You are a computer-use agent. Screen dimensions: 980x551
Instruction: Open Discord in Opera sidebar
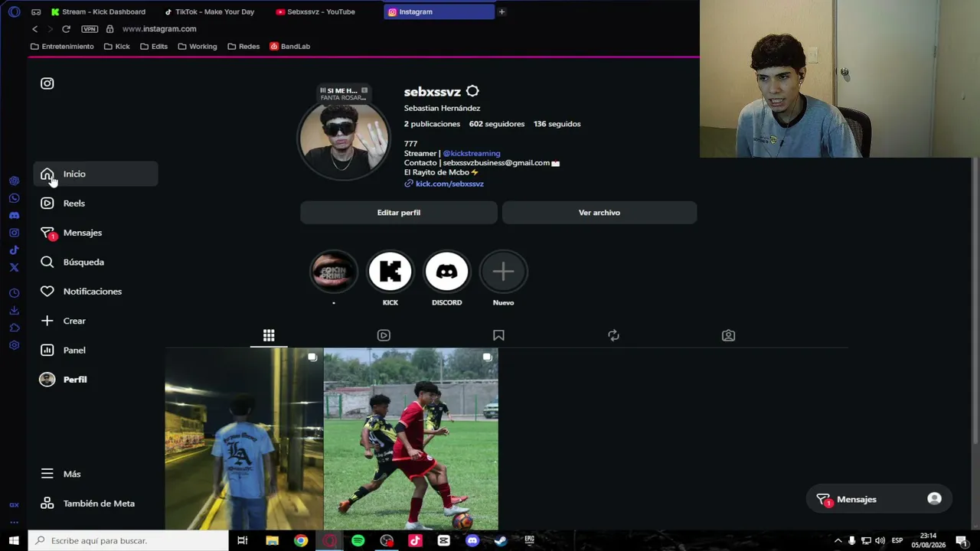coord(14,216)
